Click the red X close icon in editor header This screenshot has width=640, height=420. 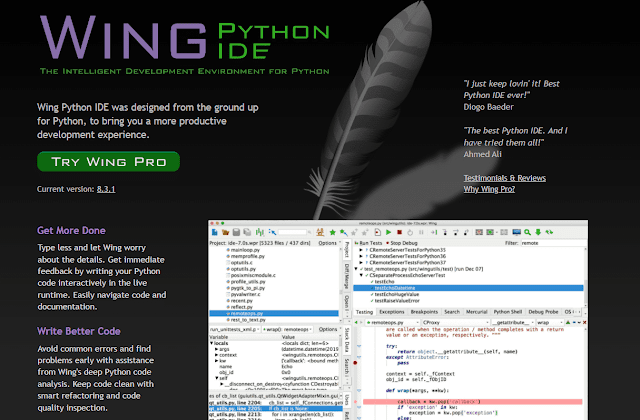pos(584,322)
